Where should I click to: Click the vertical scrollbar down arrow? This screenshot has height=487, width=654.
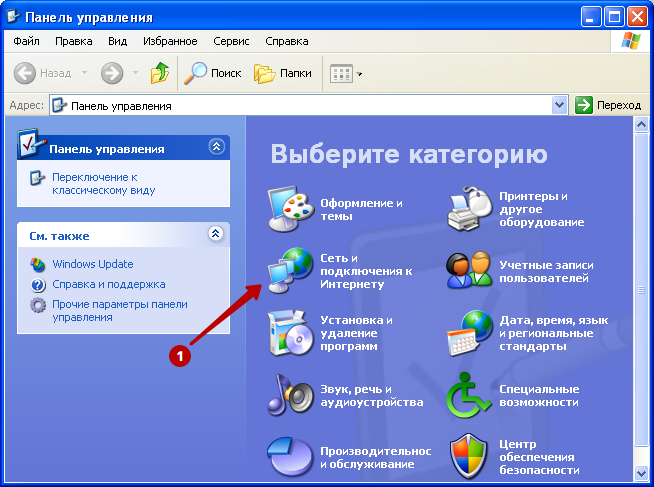[641, 473]
